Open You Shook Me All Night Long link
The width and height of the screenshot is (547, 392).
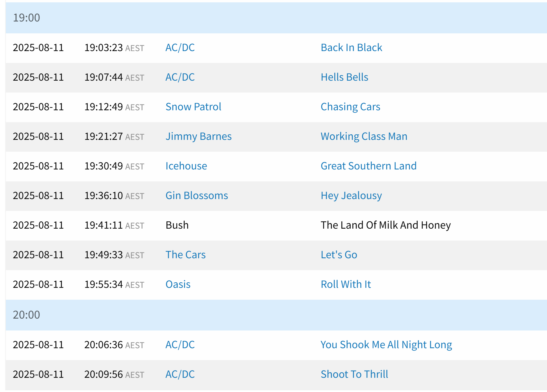coord(386,345)
